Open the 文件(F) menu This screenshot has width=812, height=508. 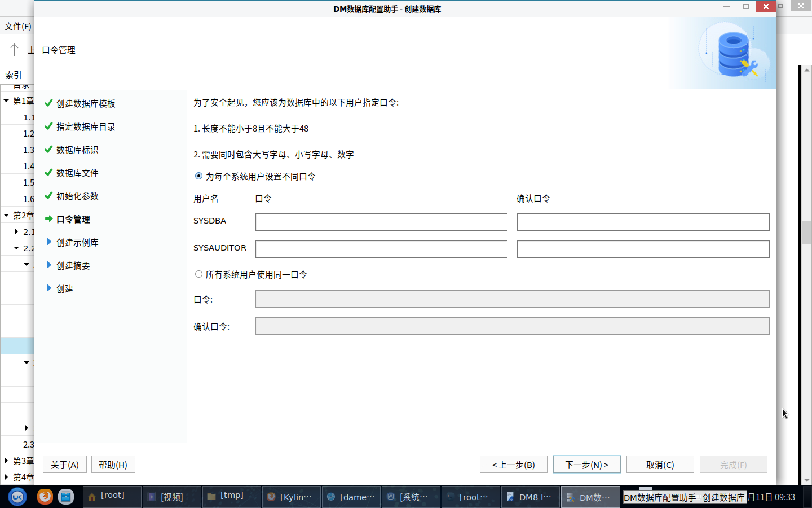(18, 27)
